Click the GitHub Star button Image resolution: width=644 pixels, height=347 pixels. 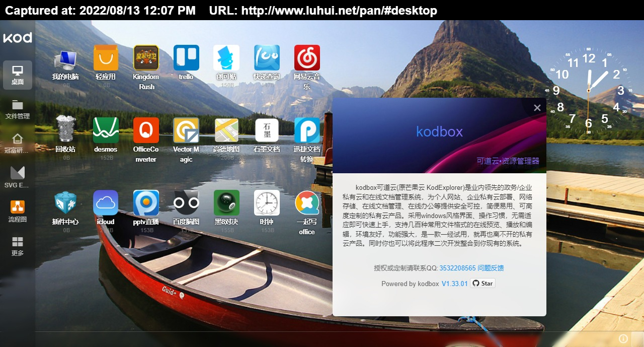pyautogui.click(x=483, y=283)
